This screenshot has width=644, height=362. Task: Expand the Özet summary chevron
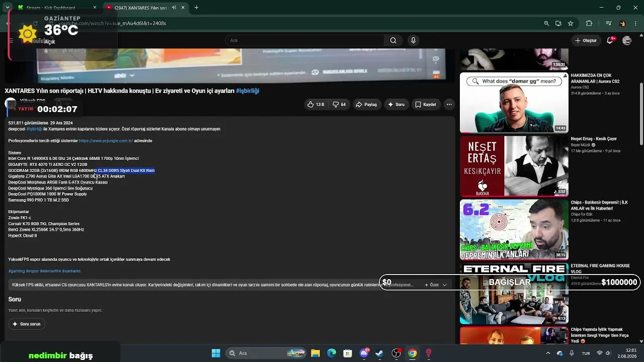445,285
